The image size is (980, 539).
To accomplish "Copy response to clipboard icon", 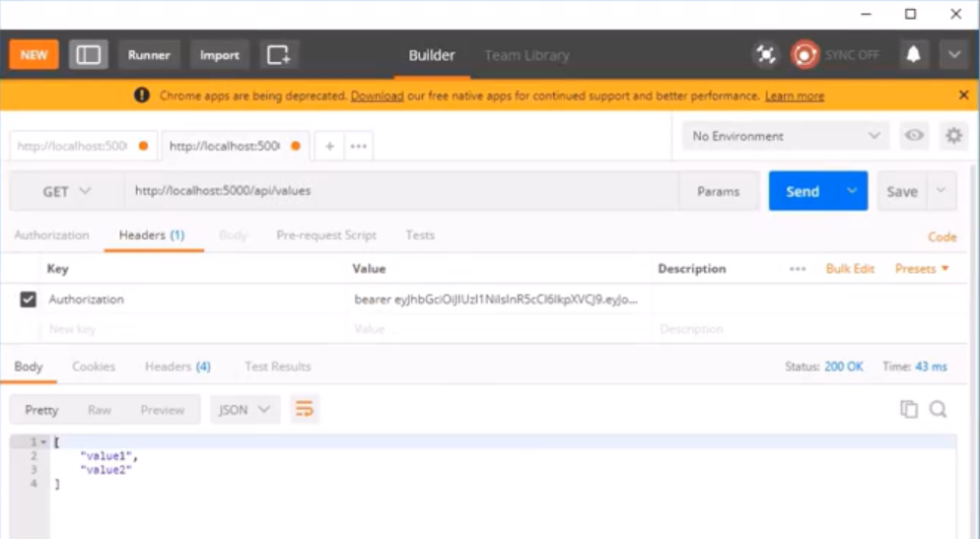I will coord(909,409).
